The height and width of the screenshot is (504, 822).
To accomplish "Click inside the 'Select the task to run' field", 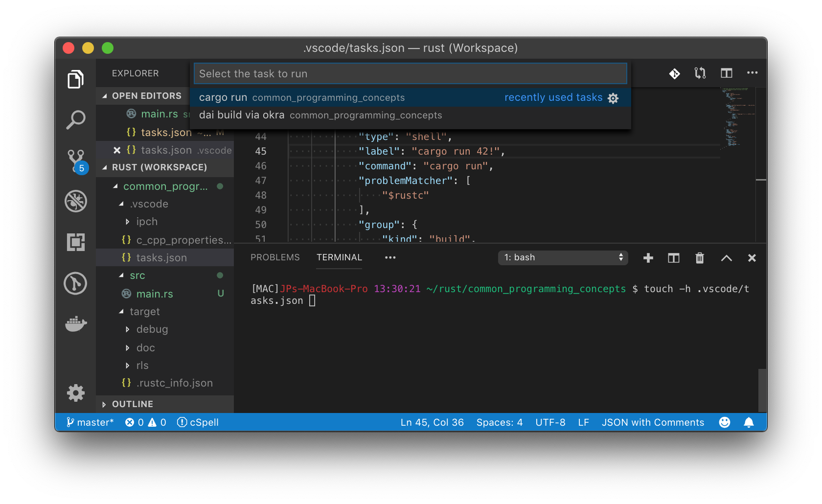I will [x=410, y=73].
